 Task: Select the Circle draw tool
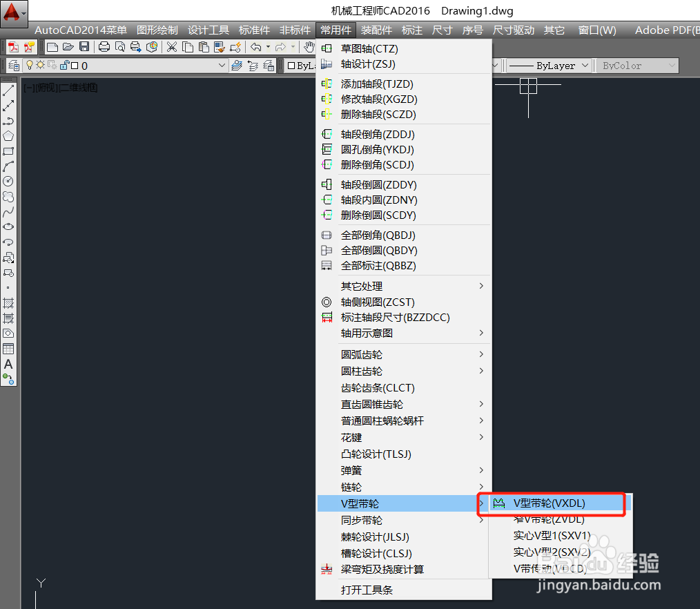point(8,182)
